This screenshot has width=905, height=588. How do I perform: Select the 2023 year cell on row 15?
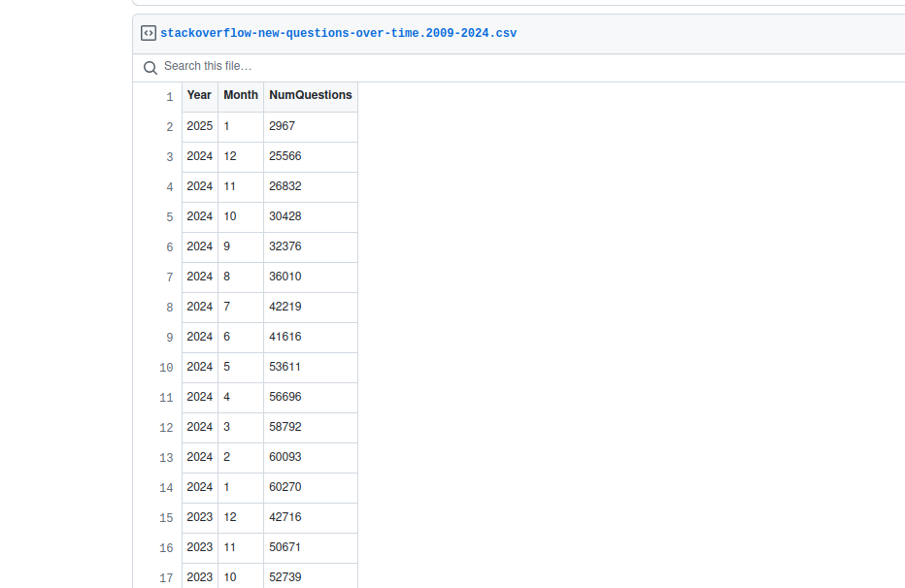(x=199, y=517)
